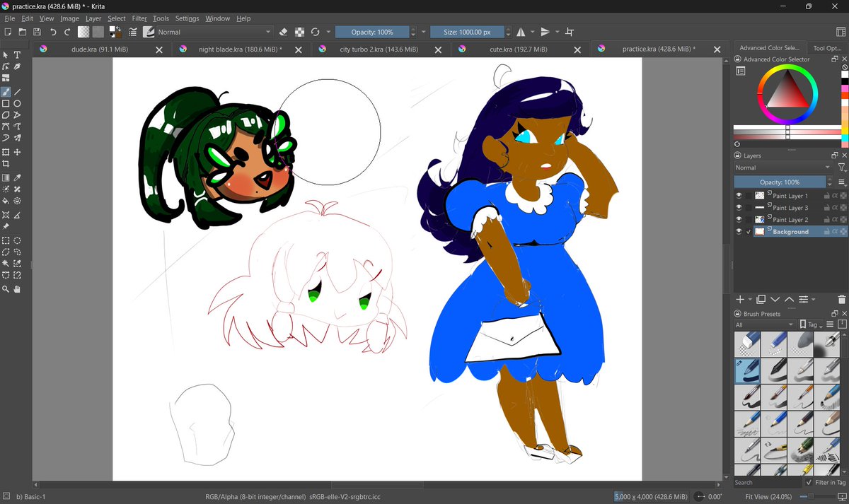Toggle lock on Paint Layer 1

coord(826,196)
